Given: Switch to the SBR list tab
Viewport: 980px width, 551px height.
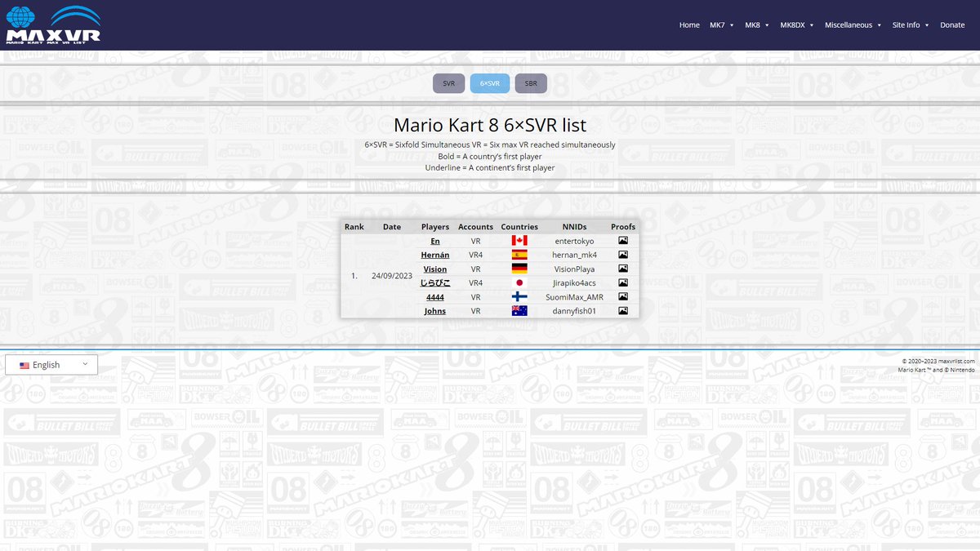Looking at the screenshot, I should pos(531,83).
